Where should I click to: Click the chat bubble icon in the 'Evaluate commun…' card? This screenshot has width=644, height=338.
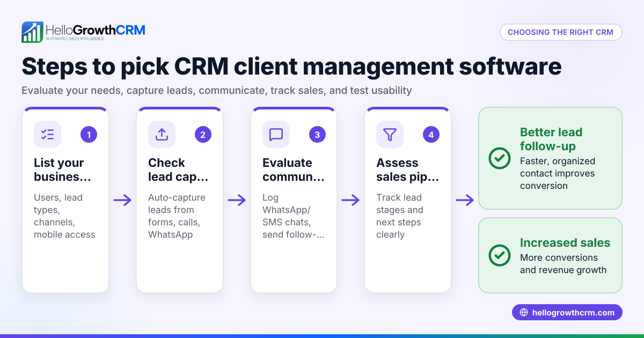[x=276, y=134]
